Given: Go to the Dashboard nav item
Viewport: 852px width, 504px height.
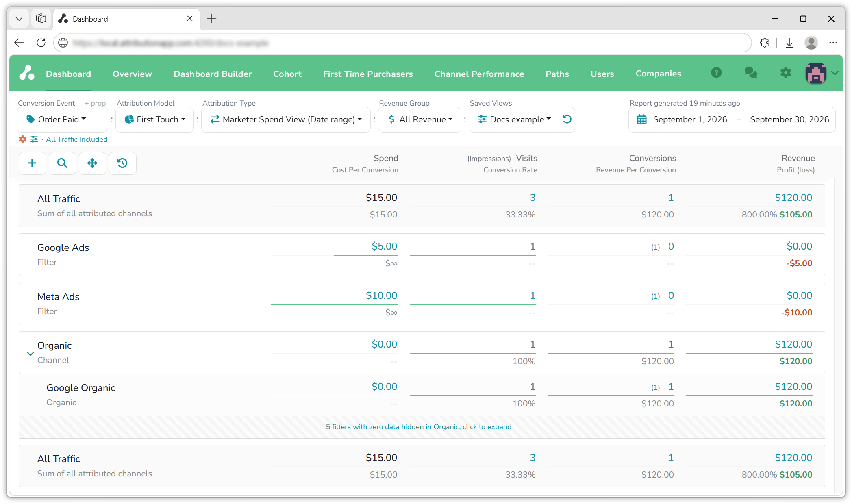Looking at the screenshot, I should coord(68,74).
